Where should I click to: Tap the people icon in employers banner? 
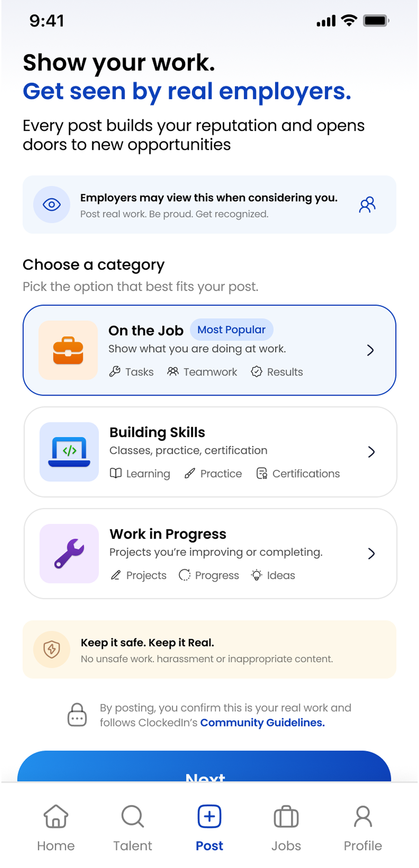click(367, 204)
